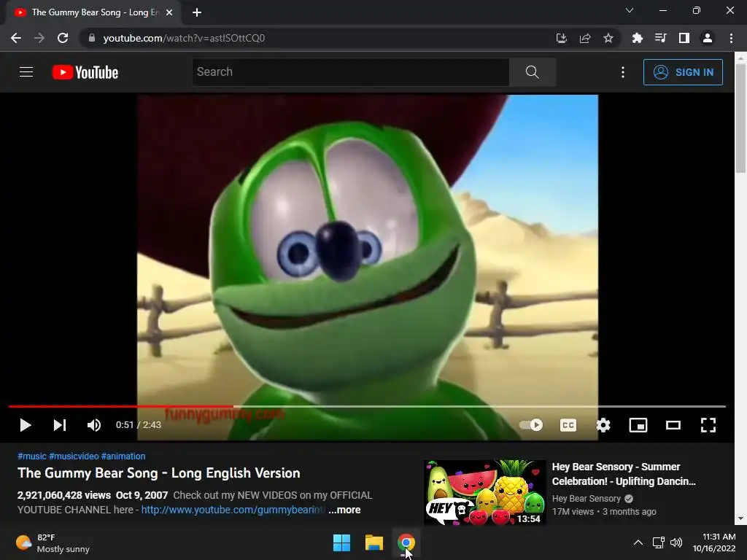Turn on closed captions
Image resolution: width=747 pixels, height=560 pixels.
[x=568, y=425]
